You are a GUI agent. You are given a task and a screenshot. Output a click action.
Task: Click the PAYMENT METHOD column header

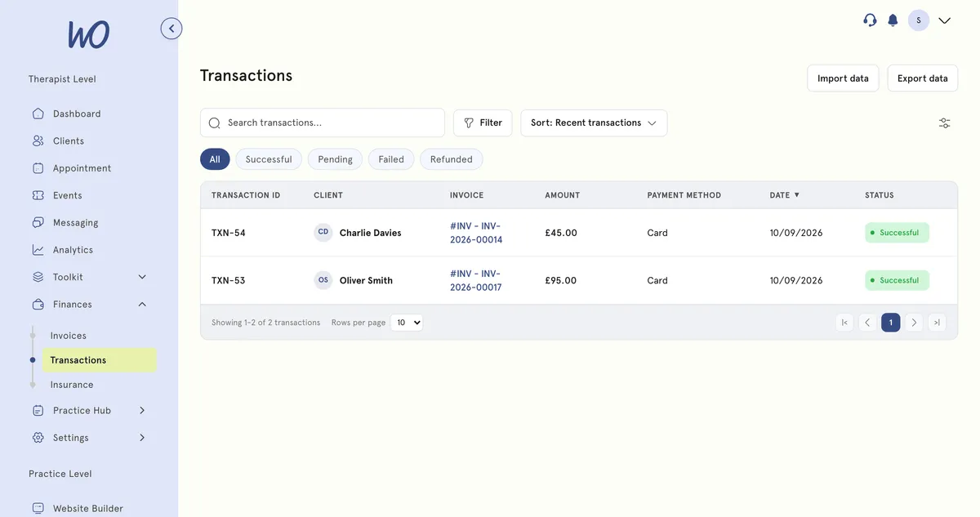point(684,195)
